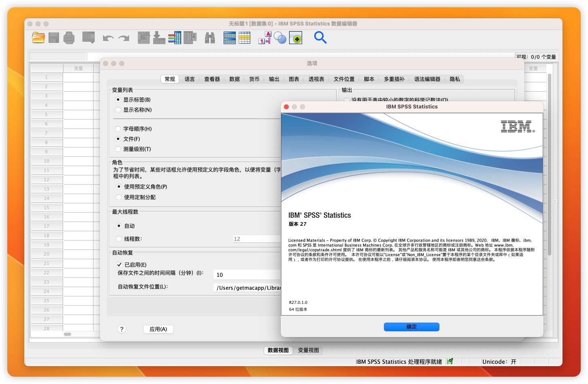The image size is (588, 384).
Task: Click the 应用(A) button
Action: tap(158, 329)
